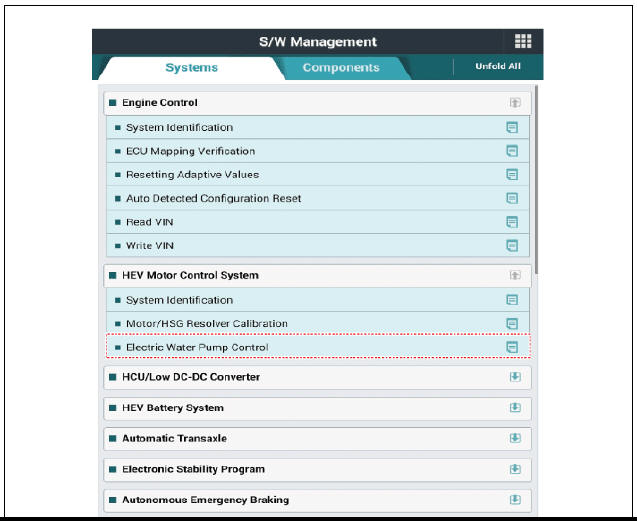Viewport: 637px width, 521px height.
Task: Select Auto Detected Configuration Reset
Action: click(318, 198)
